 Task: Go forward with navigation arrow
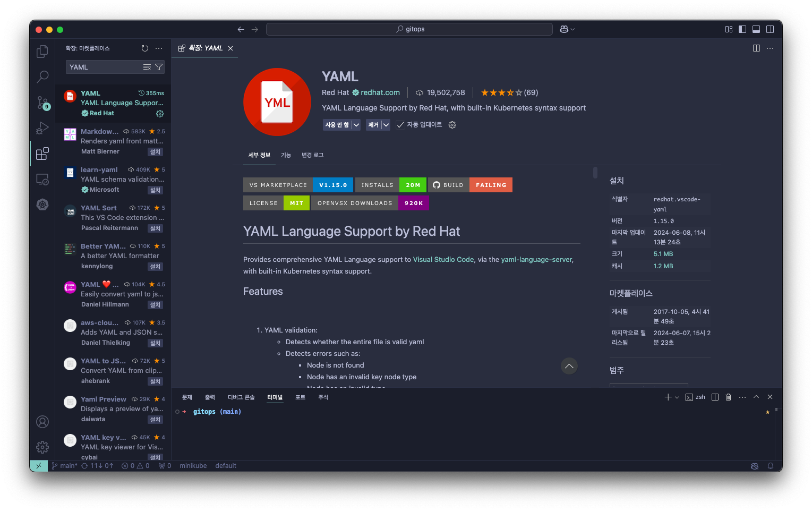tap(255, 29)
